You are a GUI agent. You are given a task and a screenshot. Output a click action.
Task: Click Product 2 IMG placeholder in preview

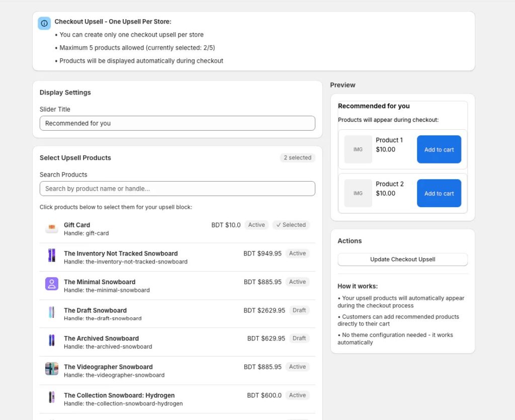[x=358, y=193]
